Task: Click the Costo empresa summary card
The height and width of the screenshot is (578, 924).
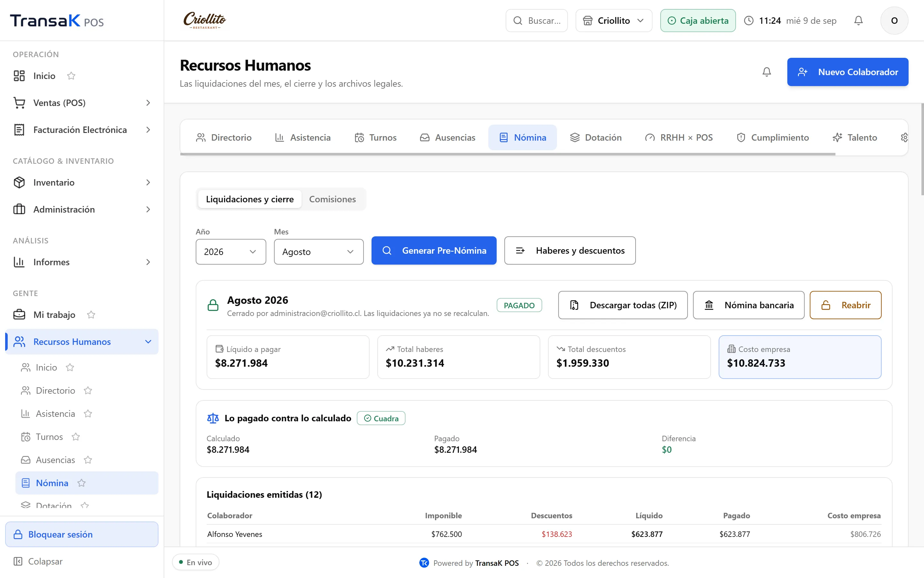Action: [800, 357]
